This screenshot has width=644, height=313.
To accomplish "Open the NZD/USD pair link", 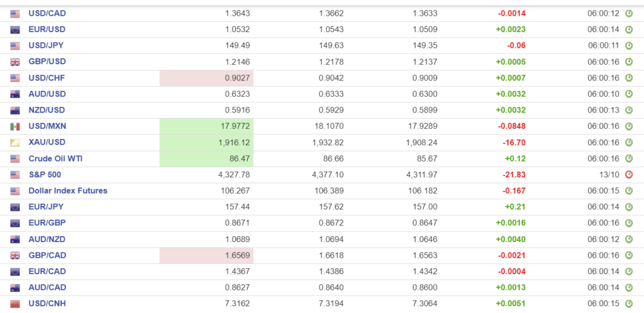I will [47, 110].
